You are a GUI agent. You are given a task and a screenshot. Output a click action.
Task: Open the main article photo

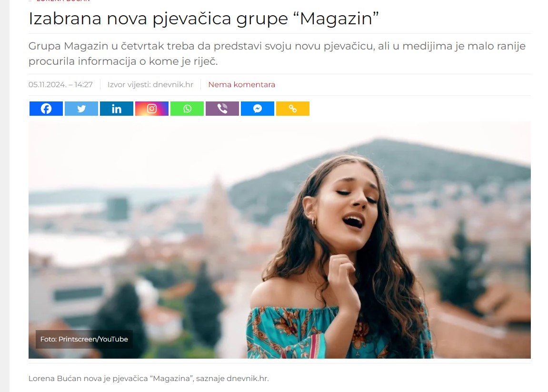pyautogui.click(x=279, y=240)
